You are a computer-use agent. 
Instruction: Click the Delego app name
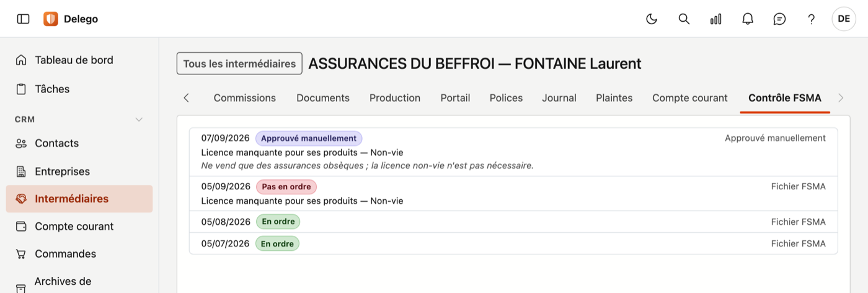tap(81, 19)
